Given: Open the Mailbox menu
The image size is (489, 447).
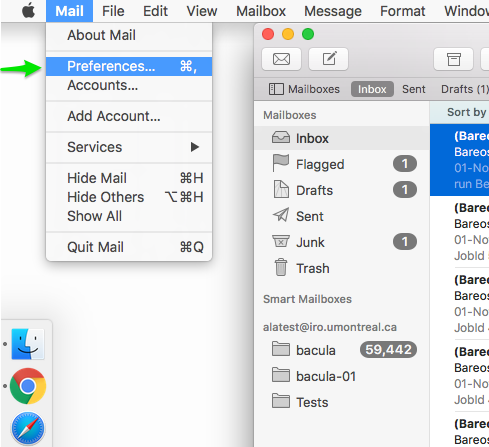Looking at the screenshot, I should pyautogui.click(x=261, y=11).
